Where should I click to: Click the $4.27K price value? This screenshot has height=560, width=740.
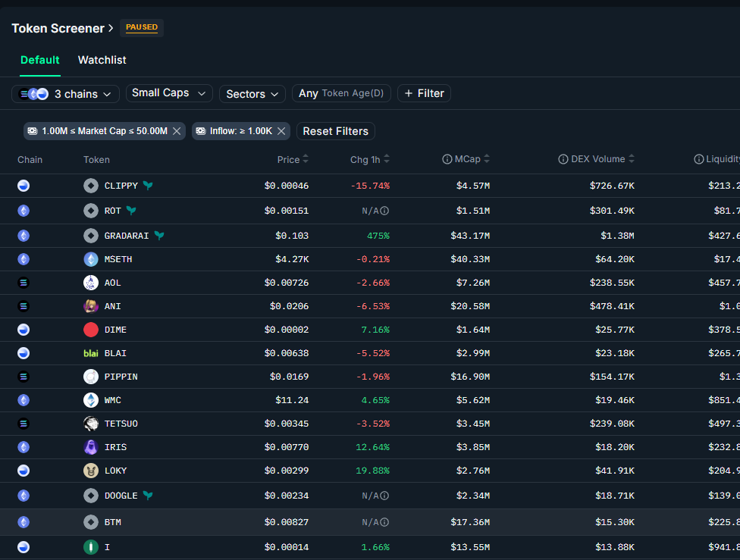point(292,259)
